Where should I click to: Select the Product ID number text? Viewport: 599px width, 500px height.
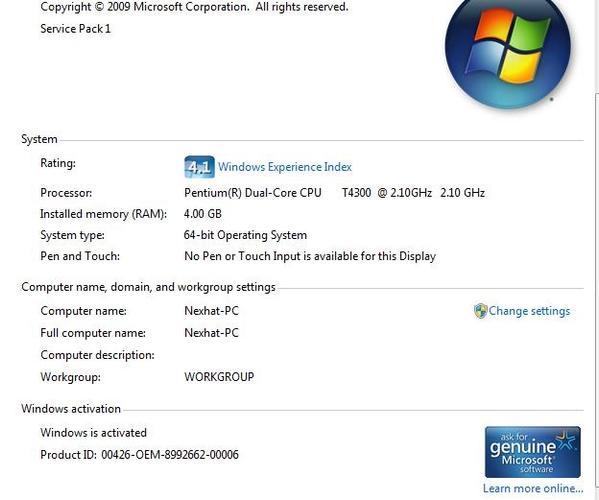(x=170, y=455)
